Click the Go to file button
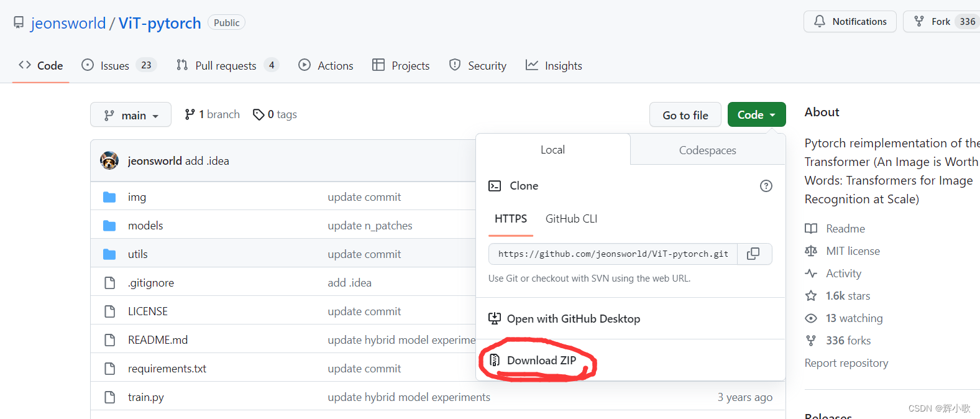 (x=685, y=115)
